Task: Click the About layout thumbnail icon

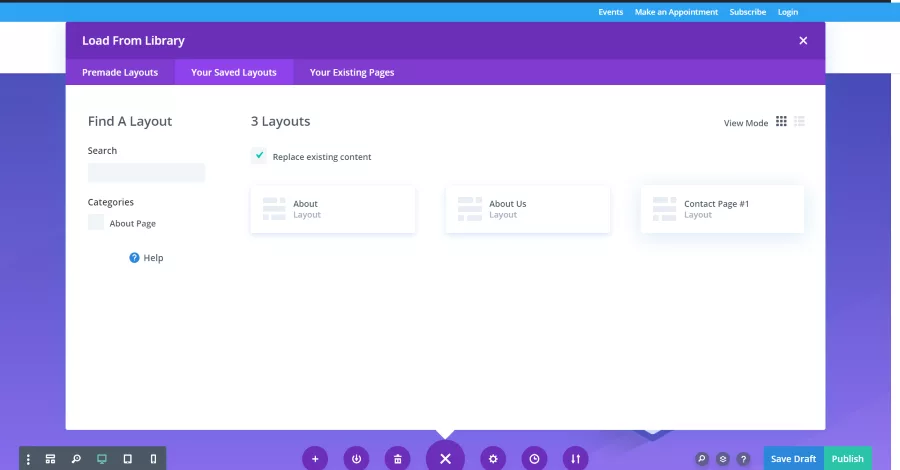Action: (274, 209)
